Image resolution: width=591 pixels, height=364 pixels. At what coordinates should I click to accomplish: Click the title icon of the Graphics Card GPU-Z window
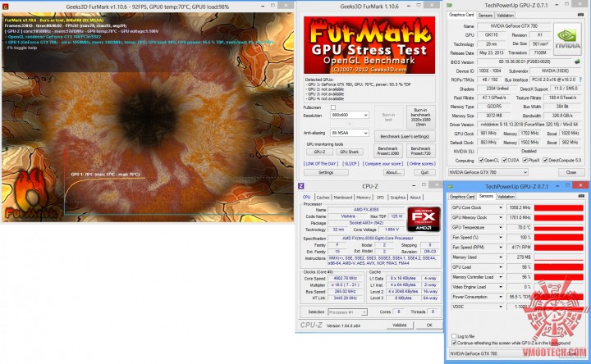449,6
